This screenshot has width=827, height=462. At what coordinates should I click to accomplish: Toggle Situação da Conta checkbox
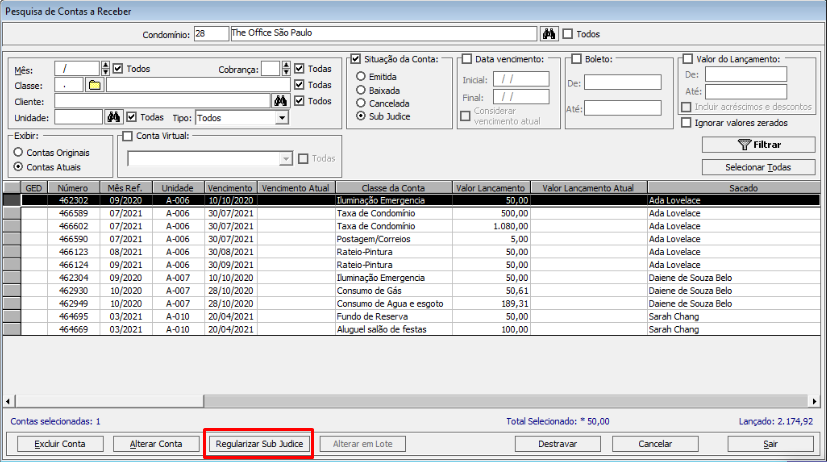(x=355, y=59)
